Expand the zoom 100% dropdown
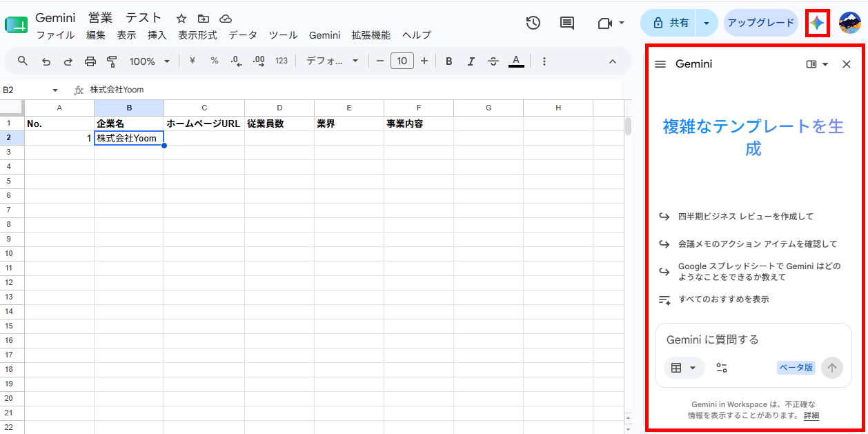 [x=149, y=61]
